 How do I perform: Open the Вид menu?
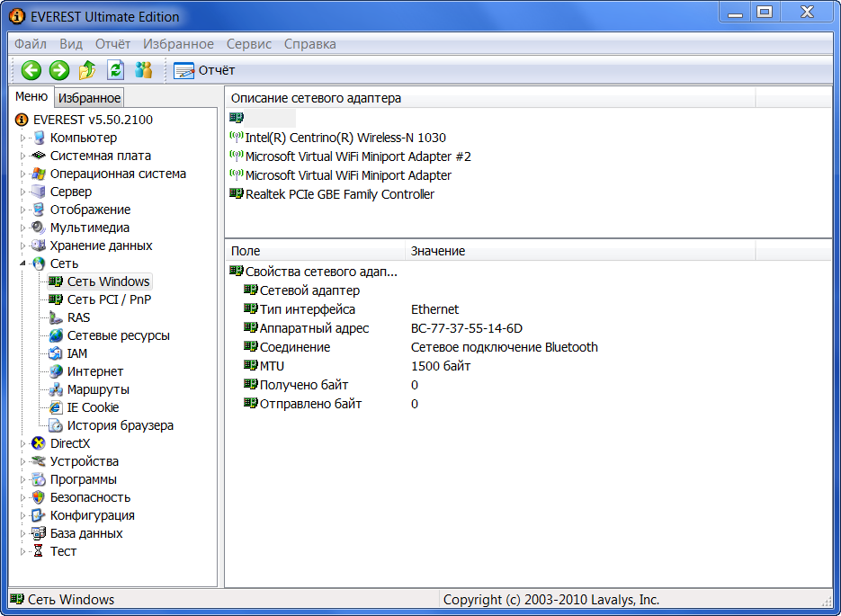click(x=71, y=44)
